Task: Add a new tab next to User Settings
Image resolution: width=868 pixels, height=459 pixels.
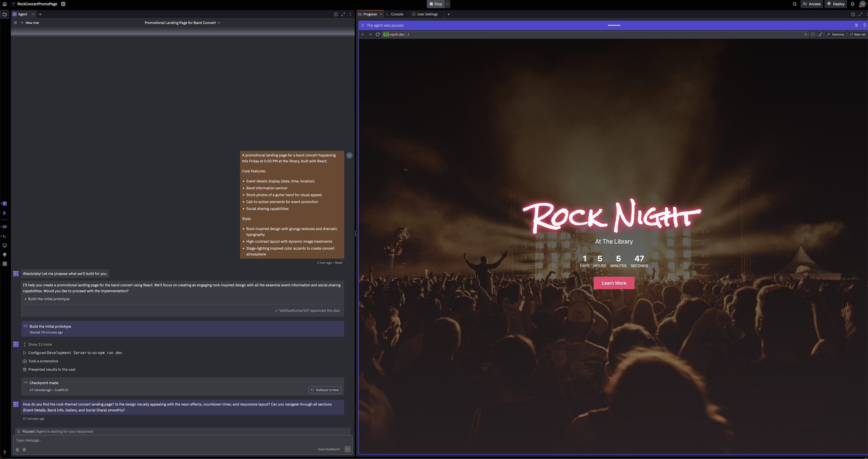Action: 448,14
